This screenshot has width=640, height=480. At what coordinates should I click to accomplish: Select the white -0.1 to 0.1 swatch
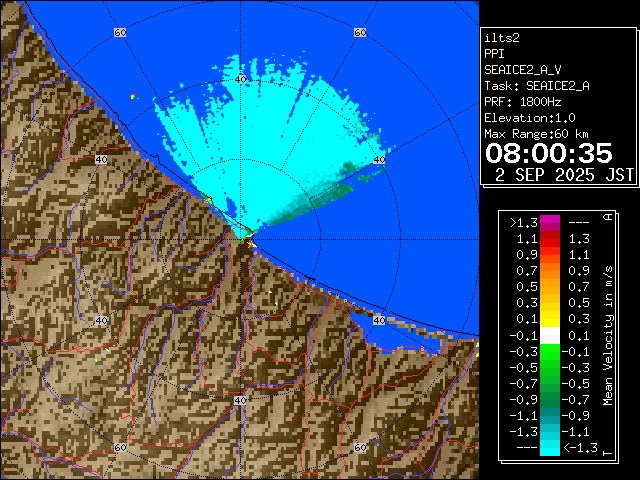tap(549, 335)
